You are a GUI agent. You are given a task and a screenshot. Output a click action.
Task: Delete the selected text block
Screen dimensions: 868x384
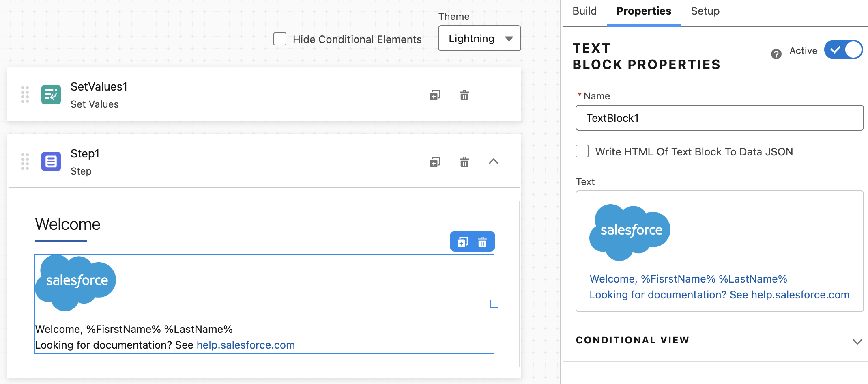pos(482,242)
